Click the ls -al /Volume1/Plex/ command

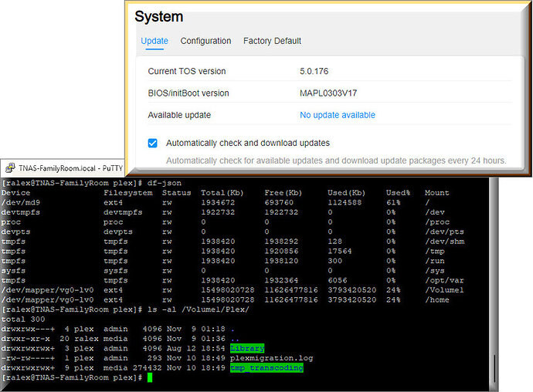(199, 309)
